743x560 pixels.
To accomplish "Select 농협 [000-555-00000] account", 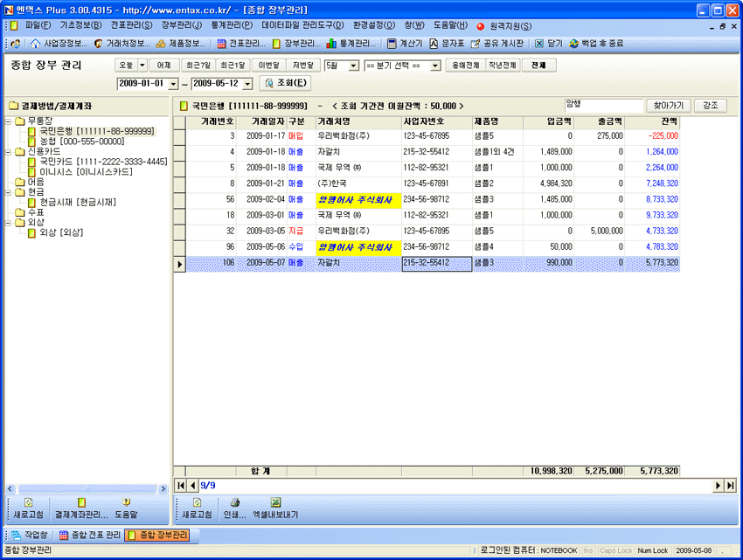I will [x=81, y=142].
